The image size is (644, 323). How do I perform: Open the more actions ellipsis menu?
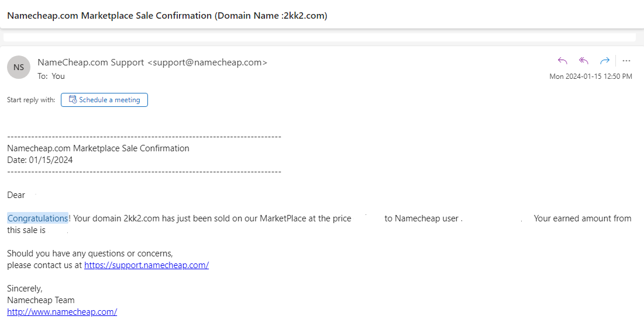click(626, 61)
